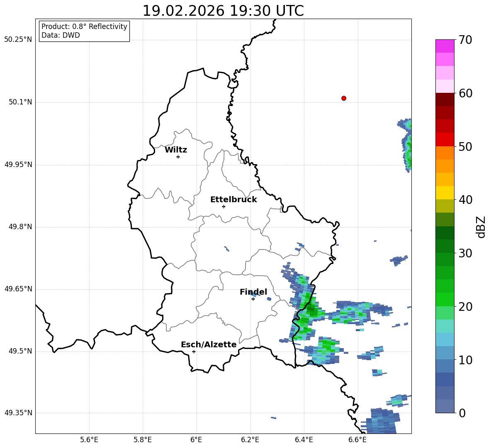Screen dimensions: 491x448
Task: Click the Findel city label
Action: [x=253, y=292]
